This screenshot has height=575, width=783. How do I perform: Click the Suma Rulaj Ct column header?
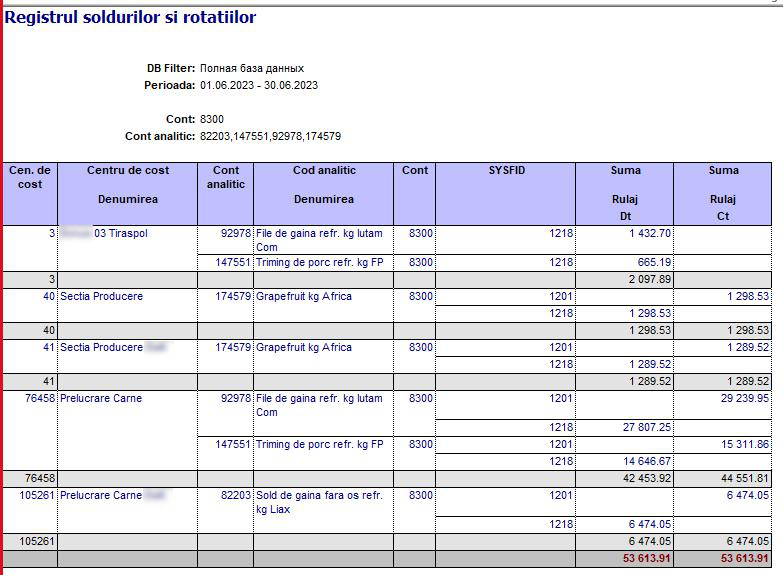[x=723, y=194]
